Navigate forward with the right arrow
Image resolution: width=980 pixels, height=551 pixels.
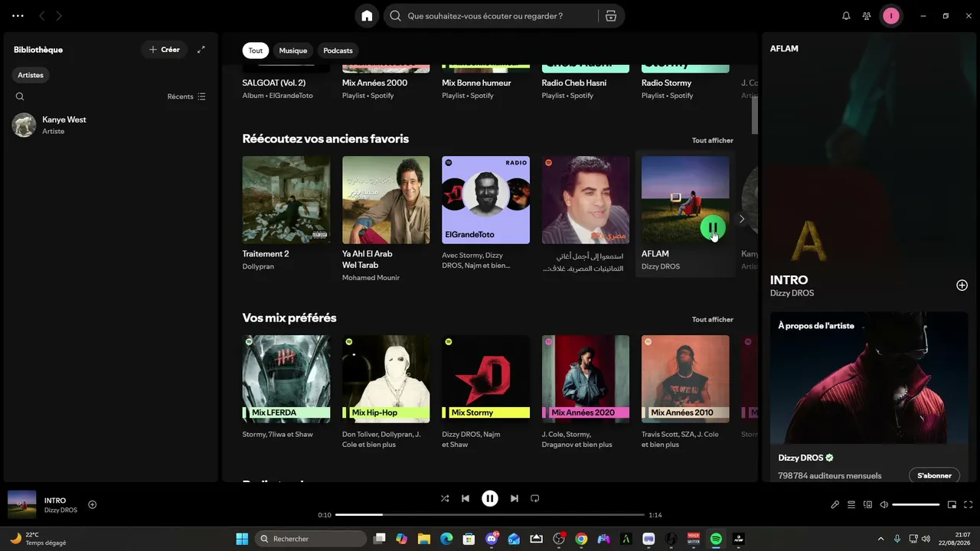[59, 16]
